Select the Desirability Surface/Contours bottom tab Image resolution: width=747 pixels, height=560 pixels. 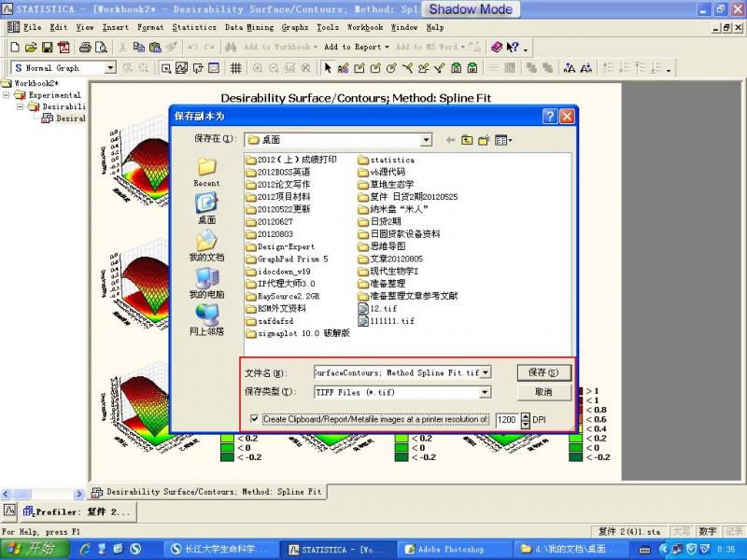point(207,492)
